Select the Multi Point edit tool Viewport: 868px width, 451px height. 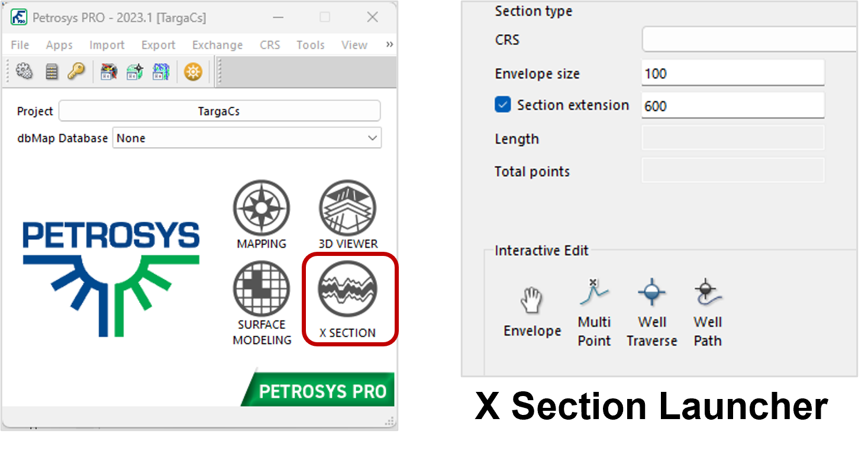tap(593, 296)
